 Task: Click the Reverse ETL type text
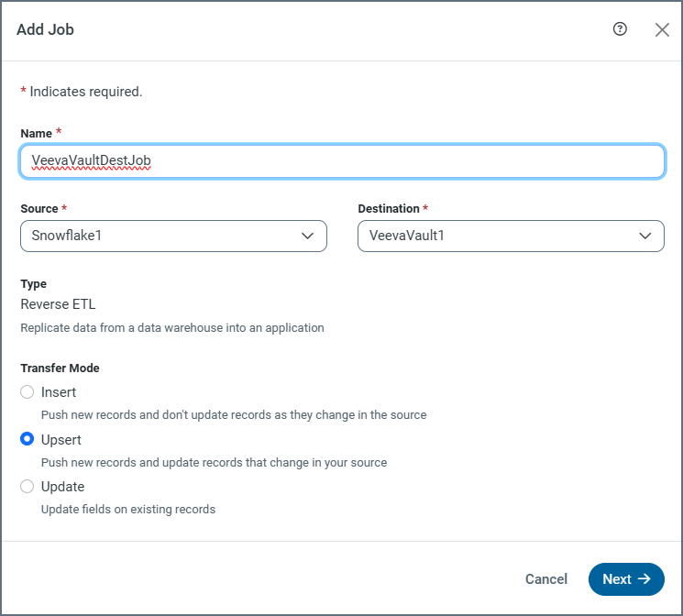(x=58, y=304)
